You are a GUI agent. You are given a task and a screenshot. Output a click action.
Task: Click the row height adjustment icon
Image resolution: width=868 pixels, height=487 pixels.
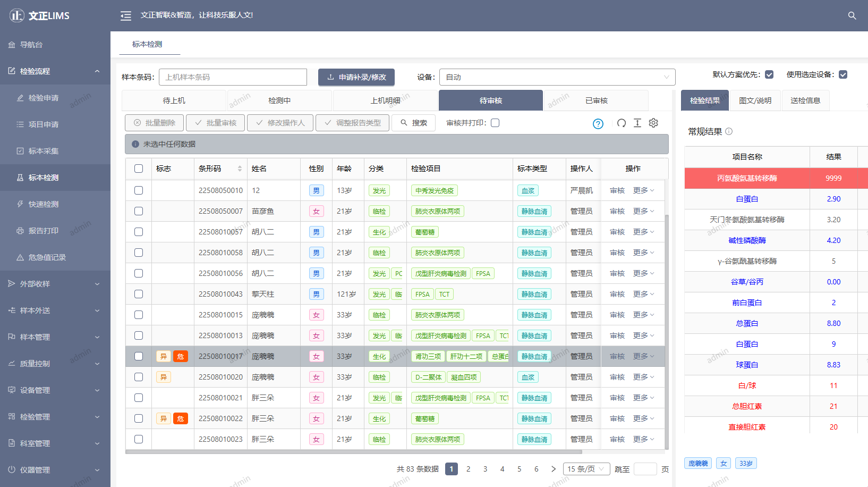click(637, 123)
